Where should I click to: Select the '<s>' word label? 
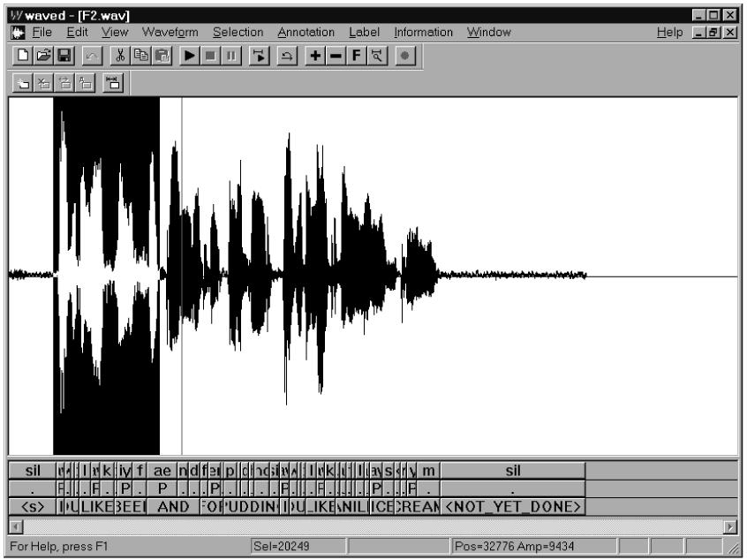(x=33, y=507)
